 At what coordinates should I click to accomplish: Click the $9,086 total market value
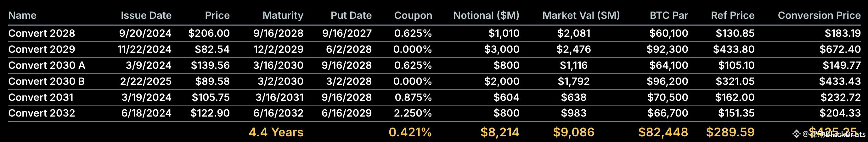coord(573,132)
